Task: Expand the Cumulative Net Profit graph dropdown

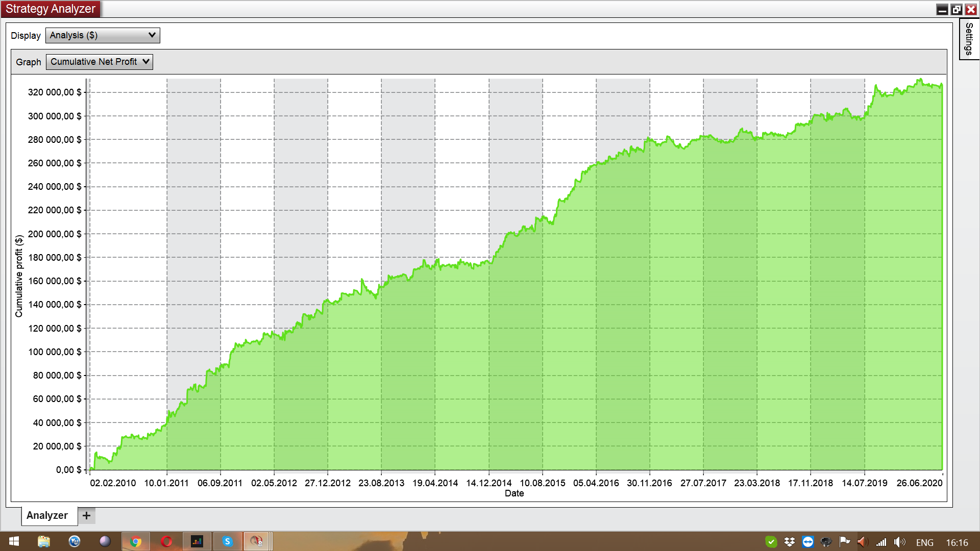Action: click(x=100, y=62)
